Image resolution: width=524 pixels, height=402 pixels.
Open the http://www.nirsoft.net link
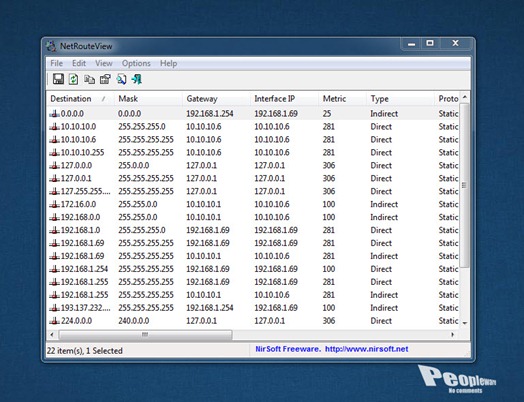367,349
